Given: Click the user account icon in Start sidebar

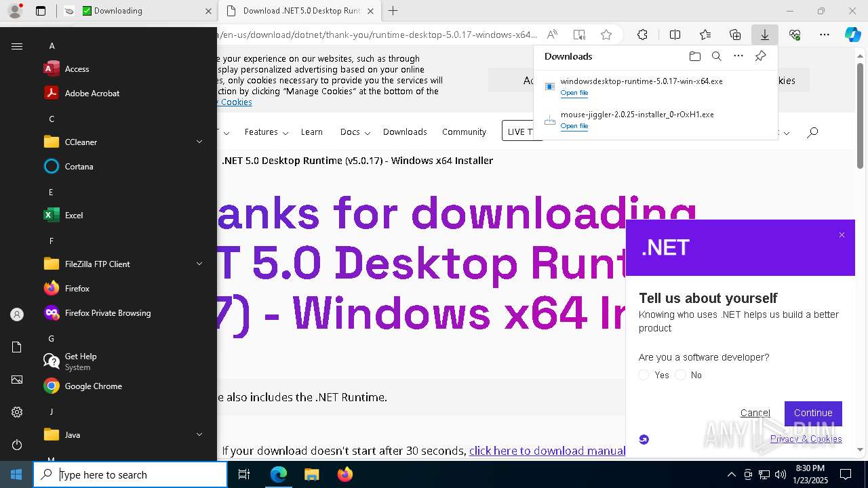Looking at the screenshot, I should tap(17, 314).
